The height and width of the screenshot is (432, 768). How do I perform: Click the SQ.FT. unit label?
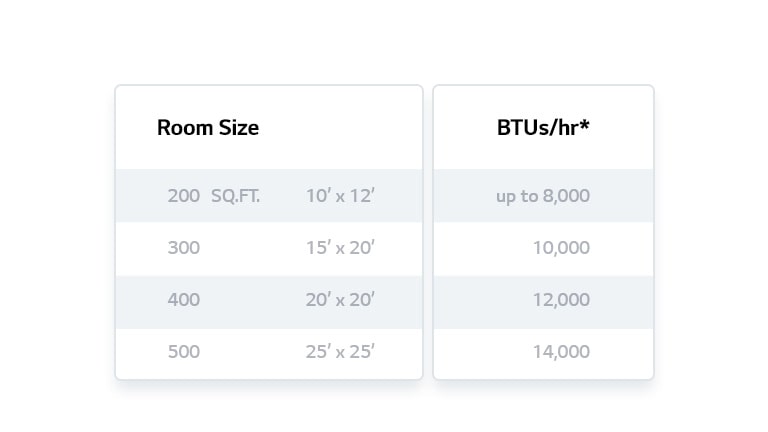point(236,196)
